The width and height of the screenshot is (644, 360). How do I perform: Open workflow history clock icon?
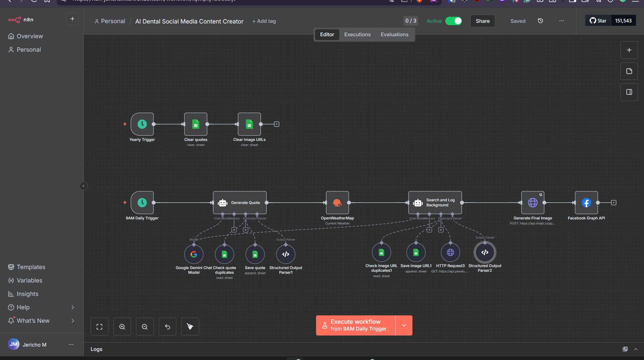[x=540, y=21]
